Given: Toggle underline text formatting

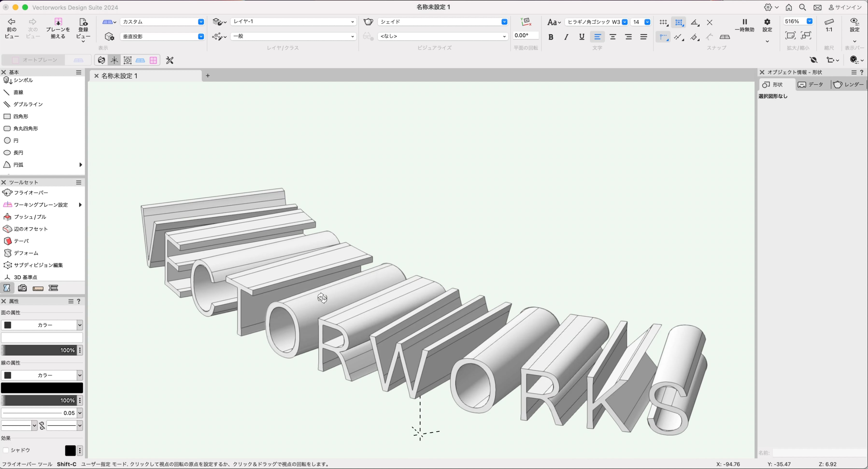Looking at the screenshot, I should pyautogui.click(x=582, y=37).
